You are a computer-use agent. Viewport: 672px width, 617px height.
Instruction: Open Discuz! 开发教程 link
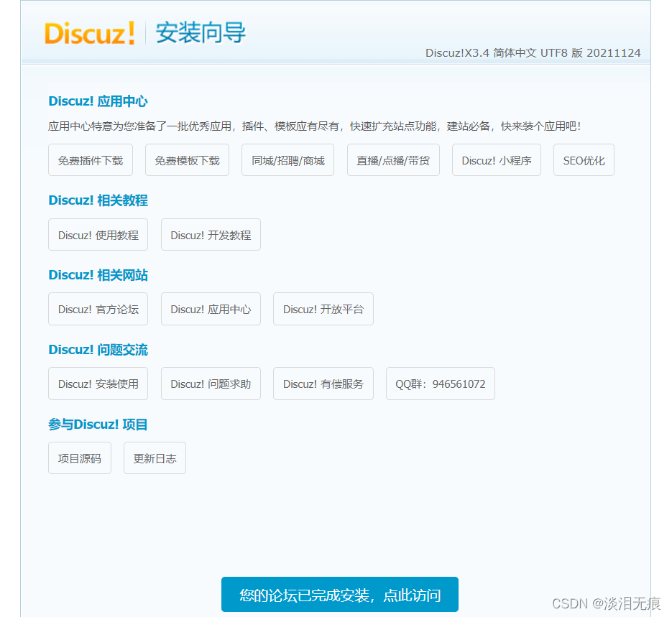point(211,235)
